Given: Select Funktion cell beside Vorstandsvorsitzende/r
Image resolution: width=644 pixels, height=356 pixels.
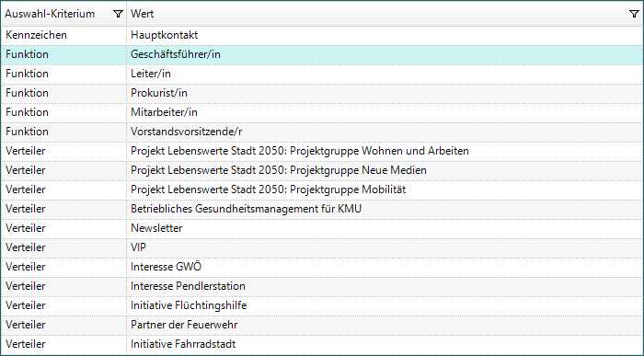Looking at the screenshot, I should point(63,132).
